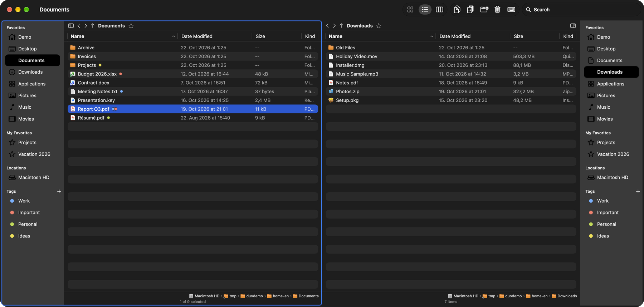Click the search field in the toolbar

pyautogui.click(x=581, y=10)
